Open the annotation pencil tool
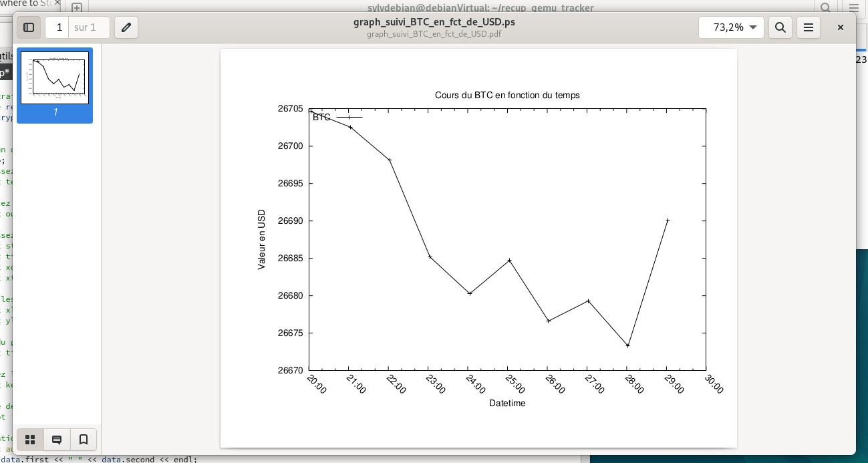Viewport: 868px width, 463px height. [126, 27]
